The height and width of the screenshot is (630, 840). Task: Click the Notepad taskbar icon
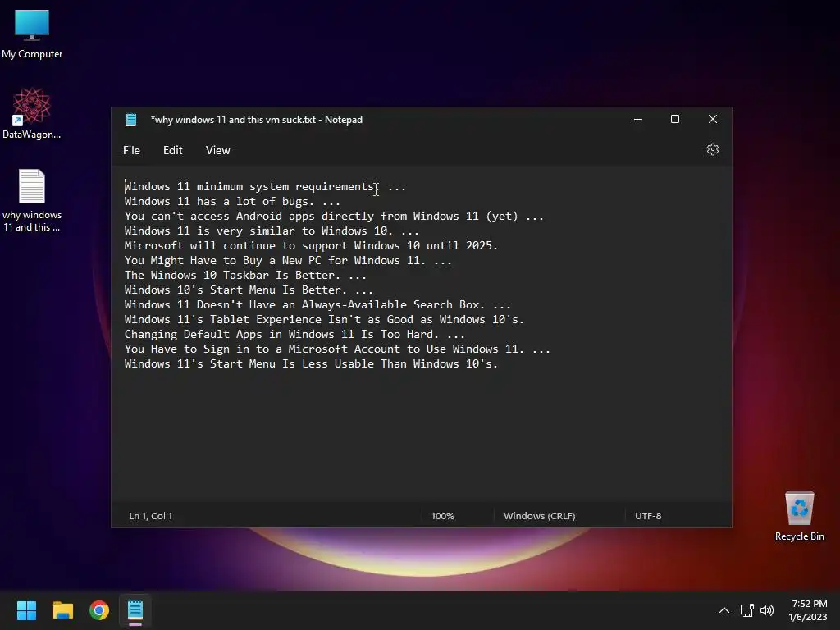click(x=135, y=610)
